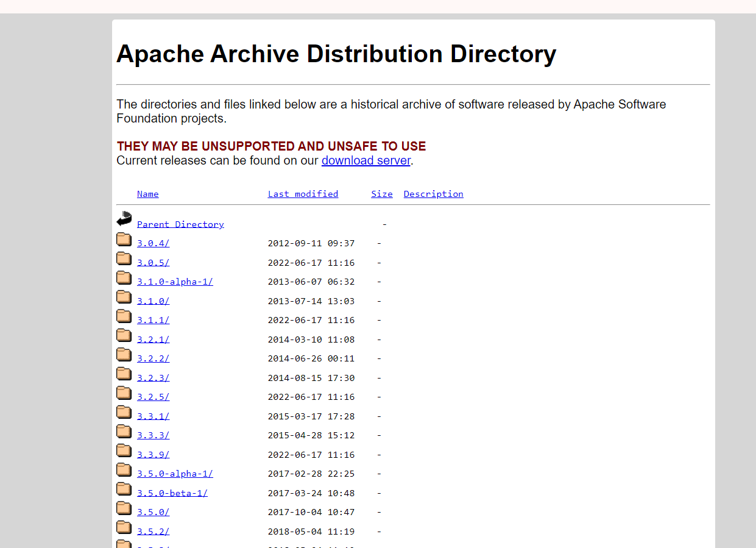
Task: Click the folder icon beside 3.3.3/
Action: 124,431
